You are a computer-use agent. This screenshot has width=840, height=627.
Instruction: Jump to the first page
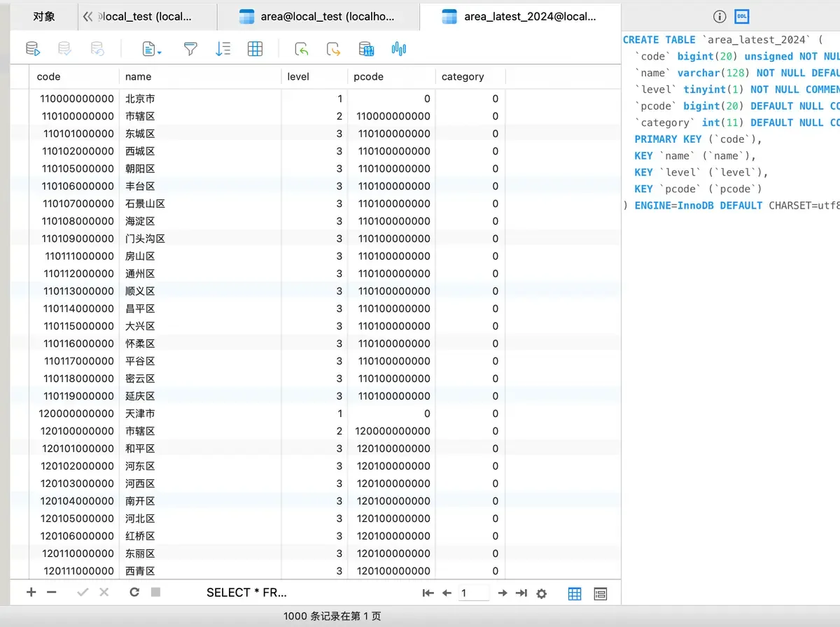click(428, 593)
